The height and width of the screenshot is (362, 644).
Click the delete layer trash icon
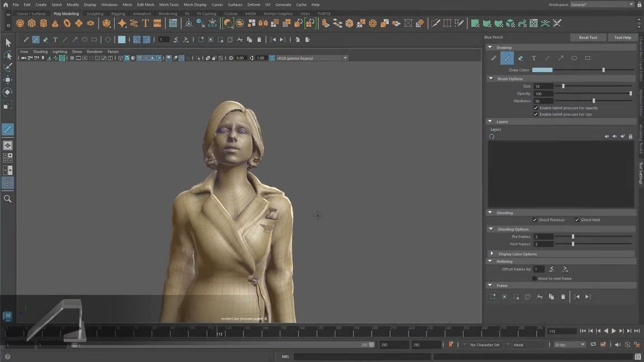[631, 136]
